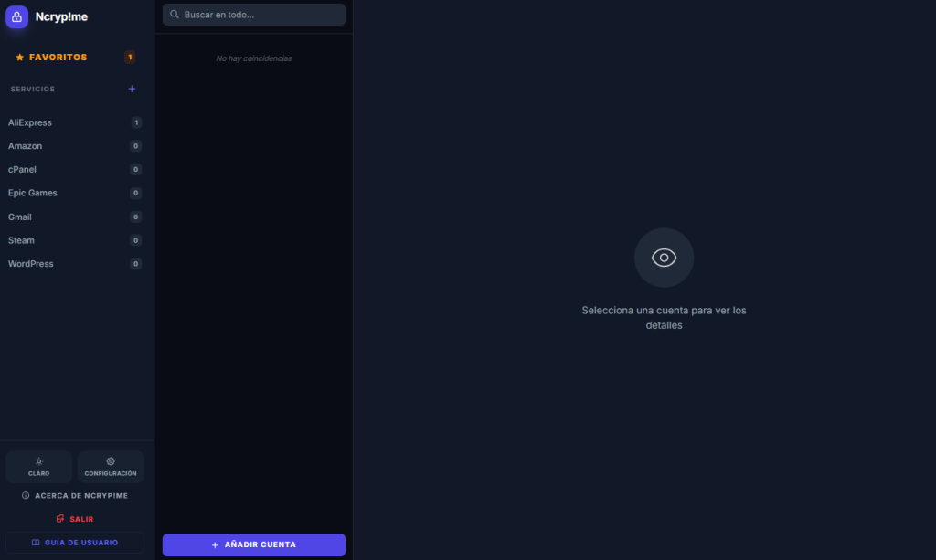
Task: Open the Favoritos section
Action: pos(58,58)
